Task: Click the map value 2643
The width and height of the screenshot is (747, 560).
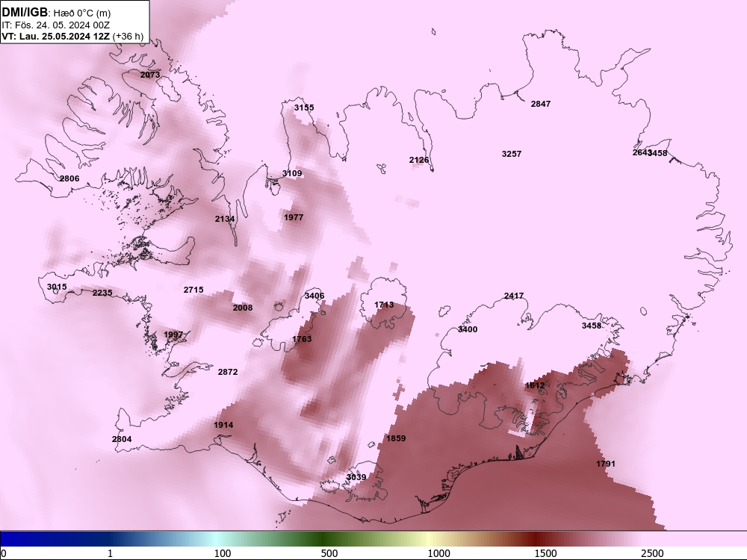Action: [641, 152]
